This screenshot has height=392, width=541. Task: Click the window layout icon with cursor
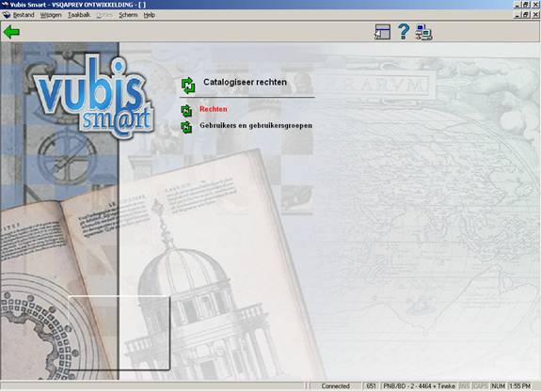[382, 32]
